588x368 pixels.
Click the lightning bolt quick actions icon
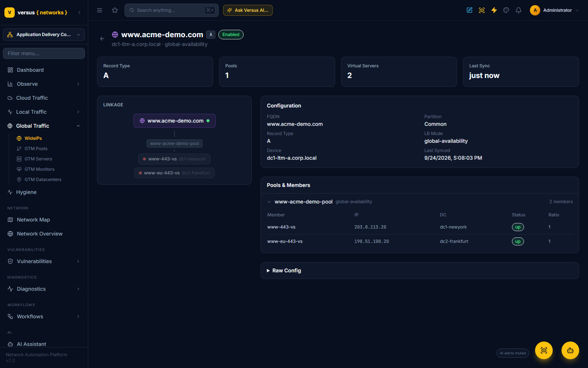pos(494,10)
